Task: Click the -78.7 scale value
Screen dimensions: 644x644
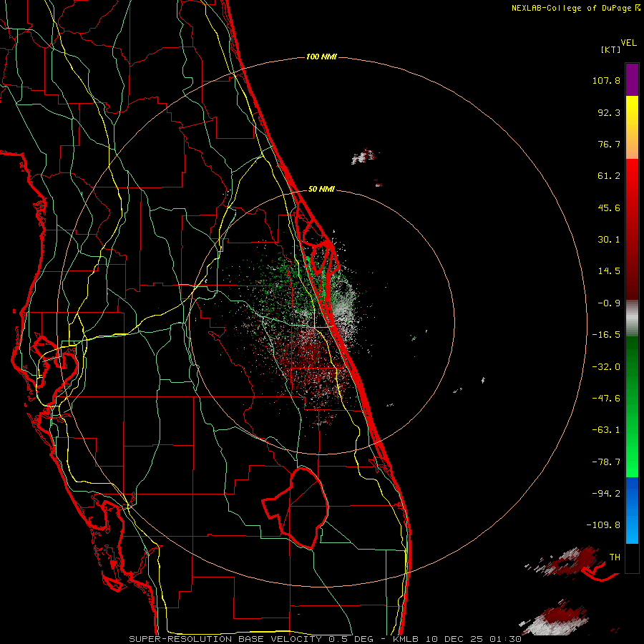Action: coord(606,462)
